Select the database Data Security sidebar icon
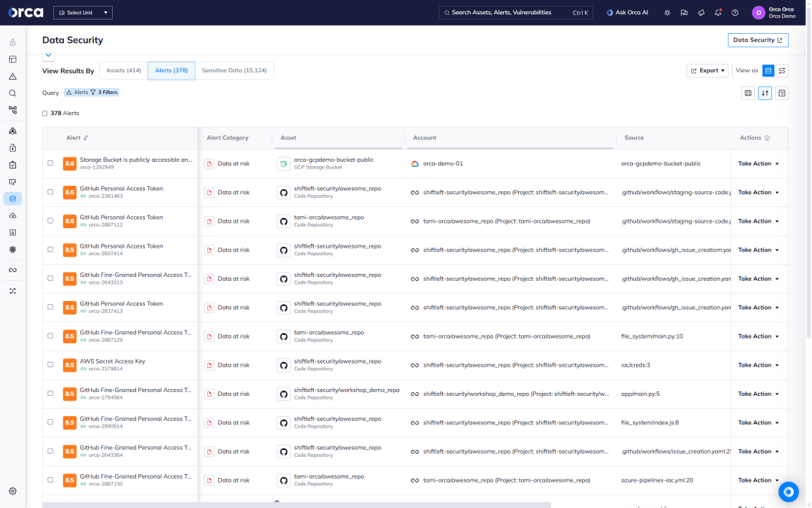 coord(13,199)
